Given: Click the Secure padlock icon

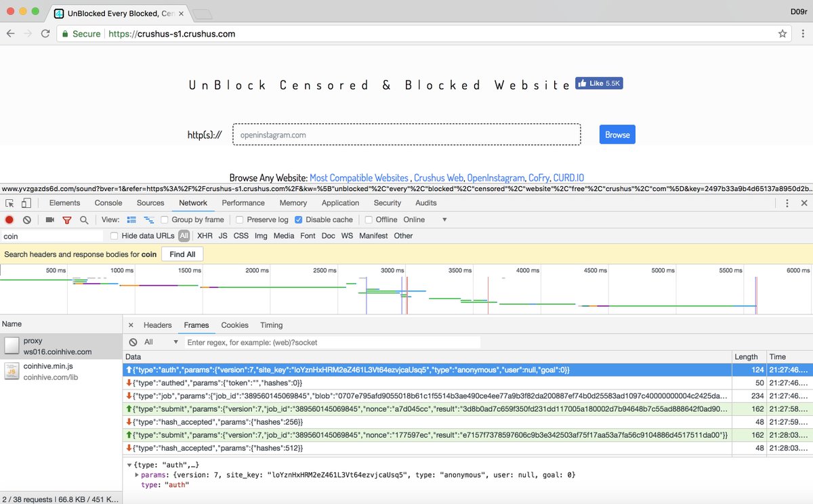Looking at the screenshot, I should coord(64,33).
